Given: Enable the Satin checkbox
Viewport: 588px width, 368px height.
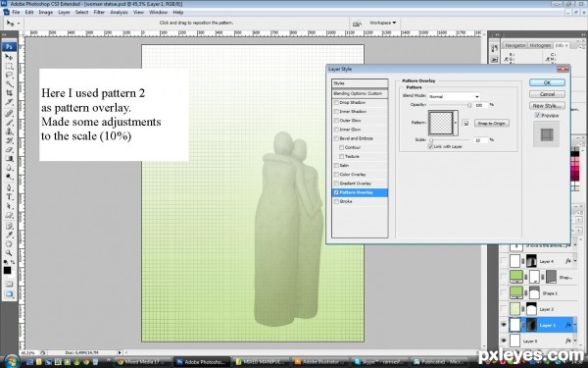Looking at the screenshot, I should pyautogui.click(x=336, y=166).
